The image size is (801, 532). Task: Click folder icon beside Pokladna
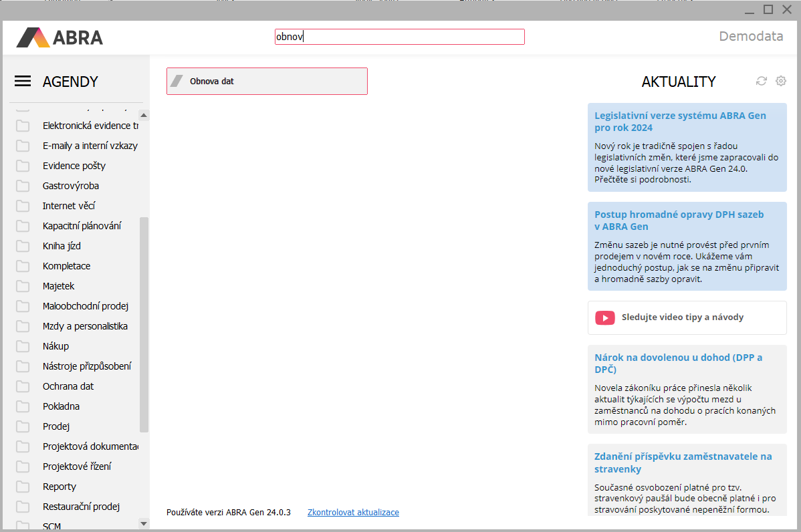(23, 406)
